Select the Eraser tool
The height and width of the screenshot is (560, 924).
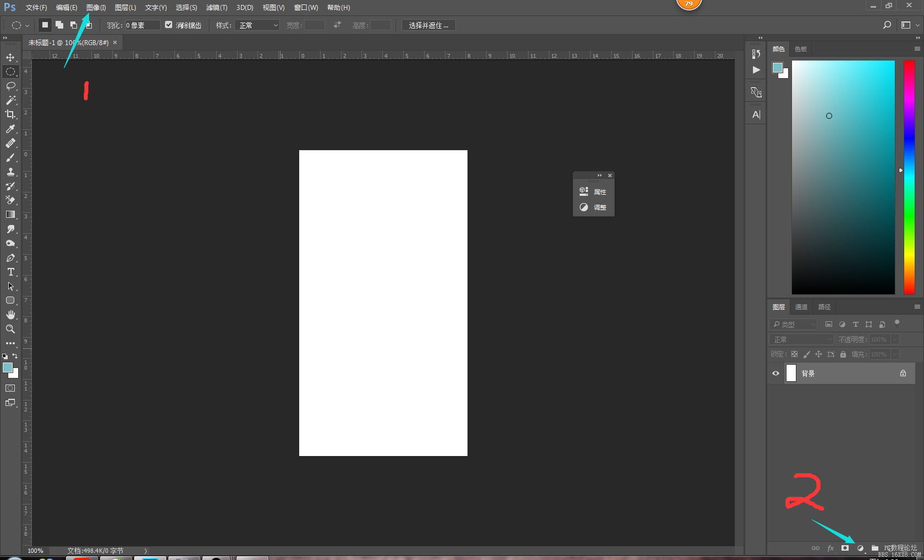point(10,200)
